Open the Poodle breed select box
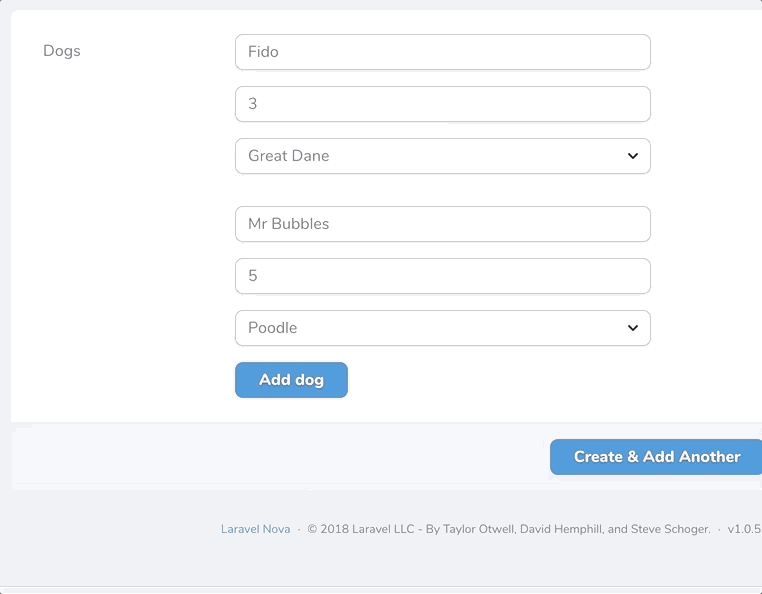Screen dimensions: 762x594 (443, 328)
